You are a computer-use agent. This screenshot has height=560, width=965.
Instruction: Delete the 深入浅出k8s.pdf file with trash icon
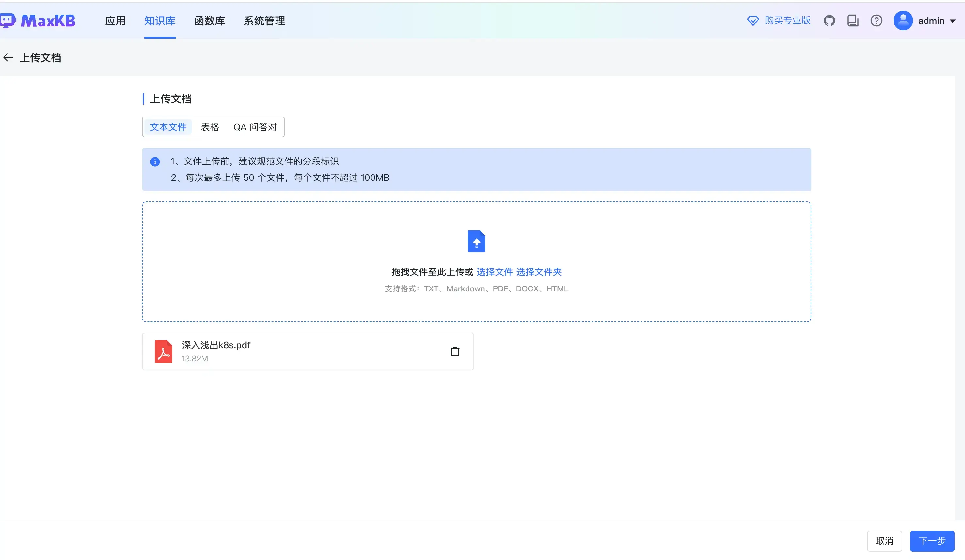[x=454, y=351]
